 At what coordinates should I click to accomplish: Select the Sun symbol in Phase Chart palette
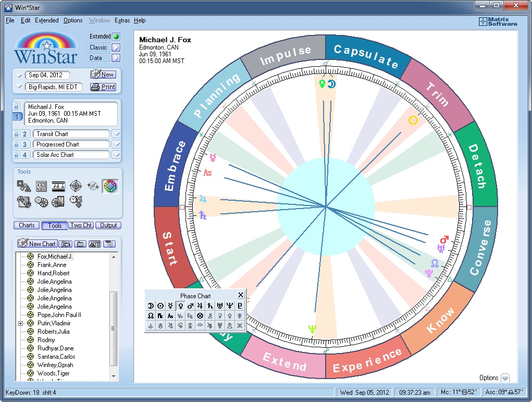(x=160, y=306)
